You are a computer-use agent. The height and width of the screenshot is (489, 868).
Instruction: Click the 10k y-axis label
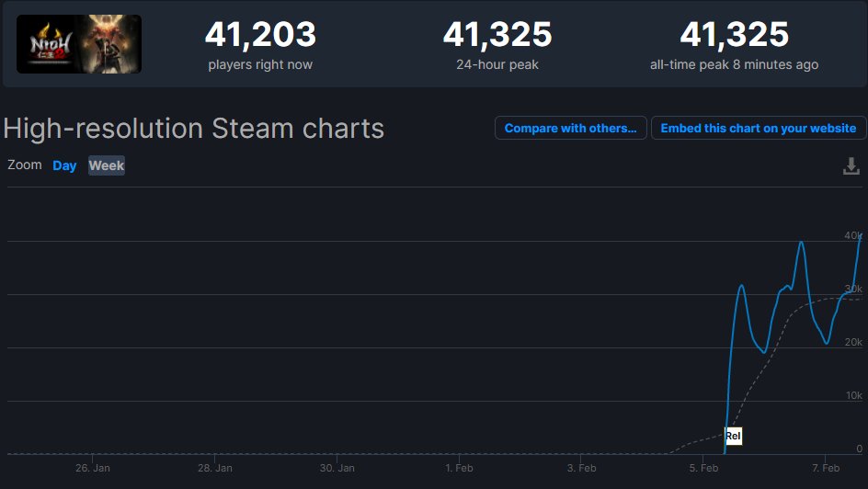click(853, 395)
